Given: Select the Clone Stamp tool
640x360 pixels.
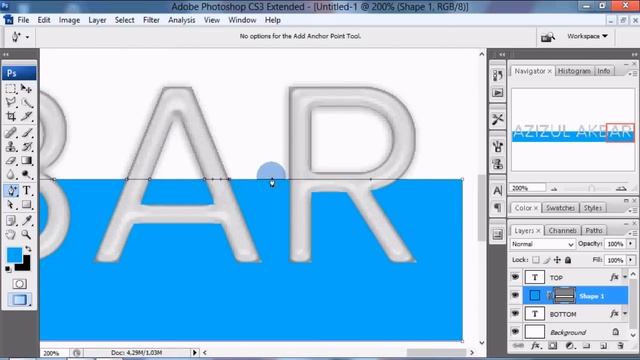Looking at the screenshot, I should [11, 147].
